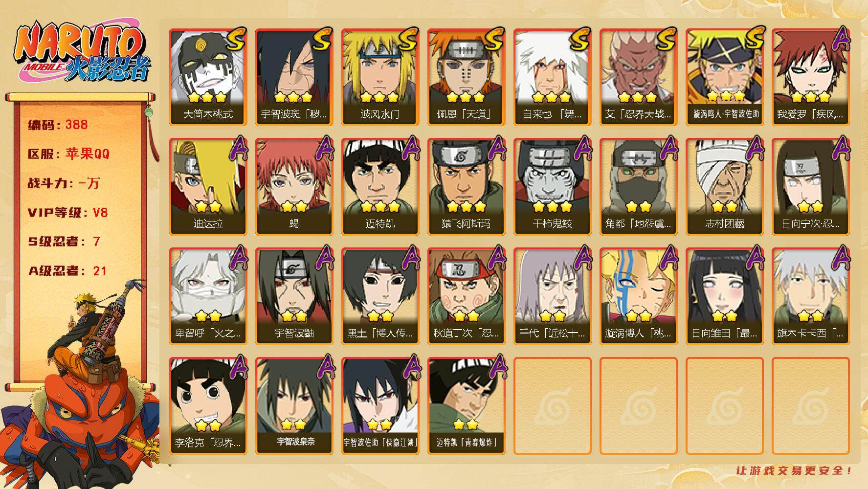Open the 宇智波鼬 character card
Screen dimensions: 868x489
294,296
